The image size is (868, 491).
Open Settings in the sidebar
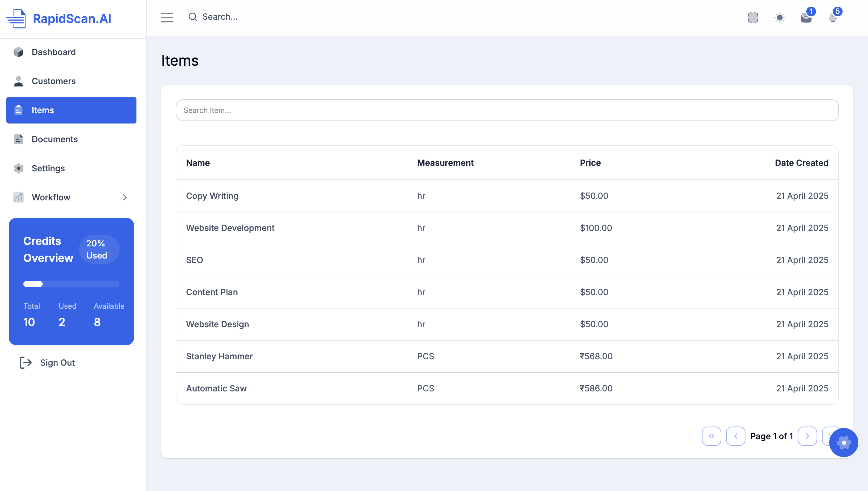(x=48, y=168)
